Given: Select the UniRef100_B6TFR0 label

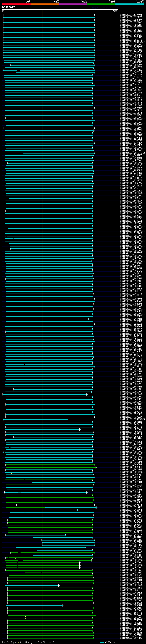Looking at the screenshot, I should 131,545.
